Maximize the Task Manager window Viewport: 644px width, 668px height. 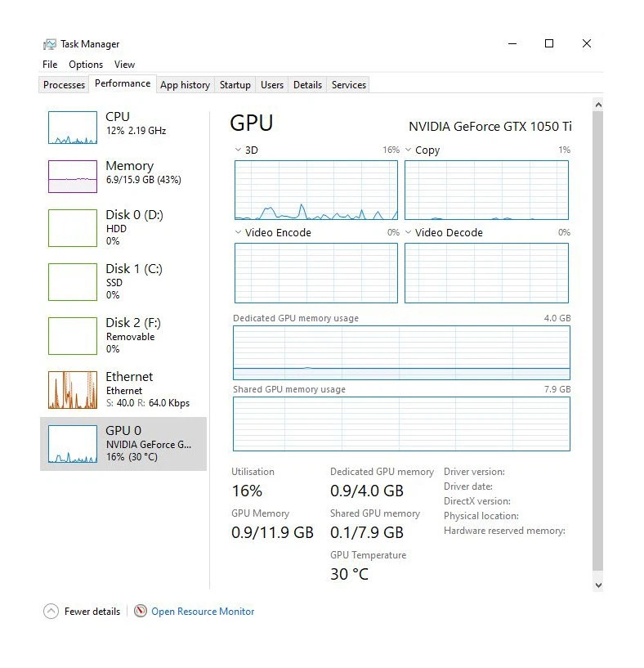click(x=549, y=43)
